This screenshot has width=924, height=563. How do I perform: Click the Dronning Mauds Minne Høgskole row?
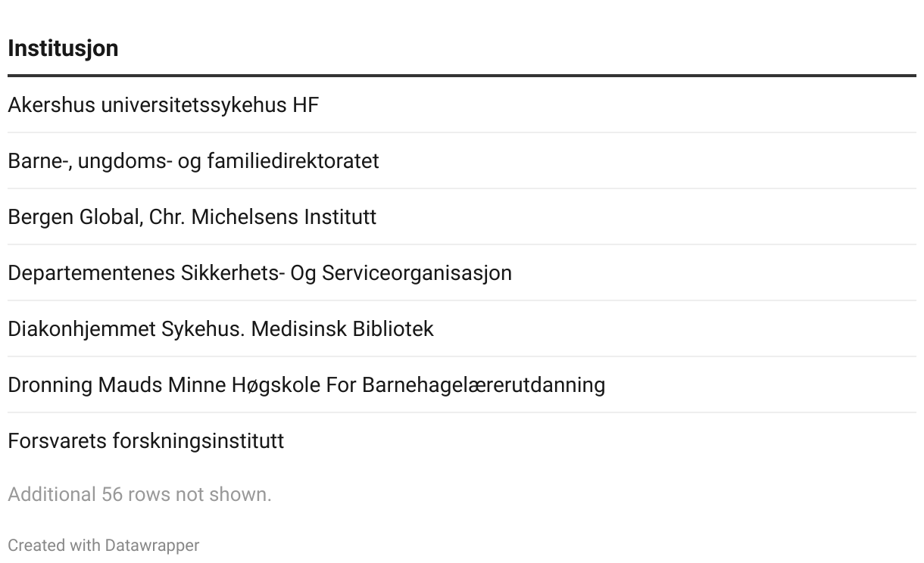pos(306,385)
